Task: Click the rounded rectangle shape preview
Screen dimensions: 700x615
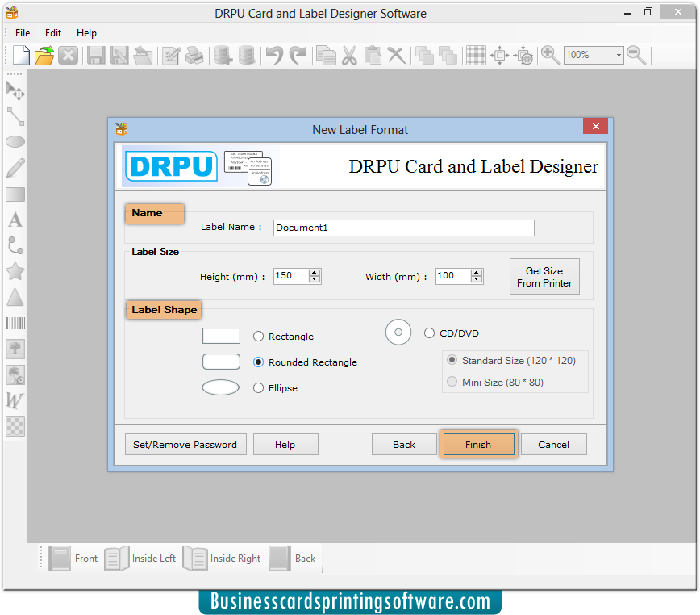Action: (222, 362)
